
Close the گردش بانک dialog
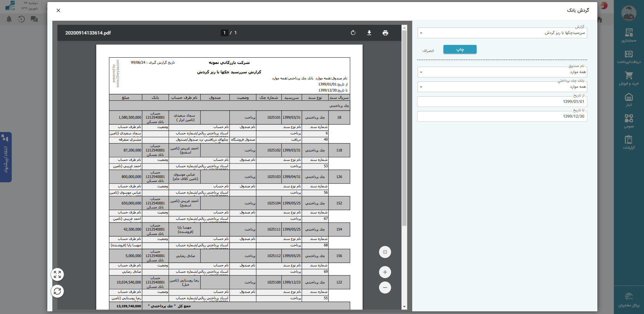coord(58,10)
